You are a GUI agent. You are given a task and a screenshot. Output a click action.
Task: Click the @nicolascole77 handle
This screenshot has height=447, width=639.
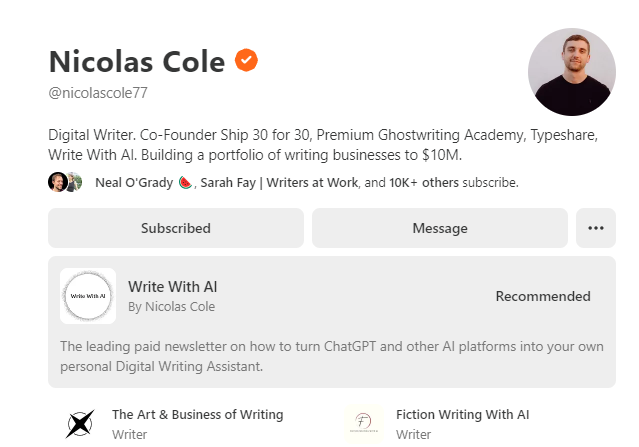coord(98,93)
